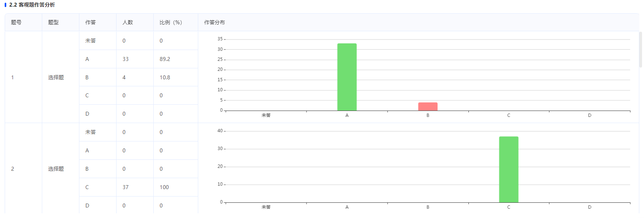The height and width of the screenshot is (218, 644).
Task: Click the 比例 (%) column header
Action: click(171, 22)
